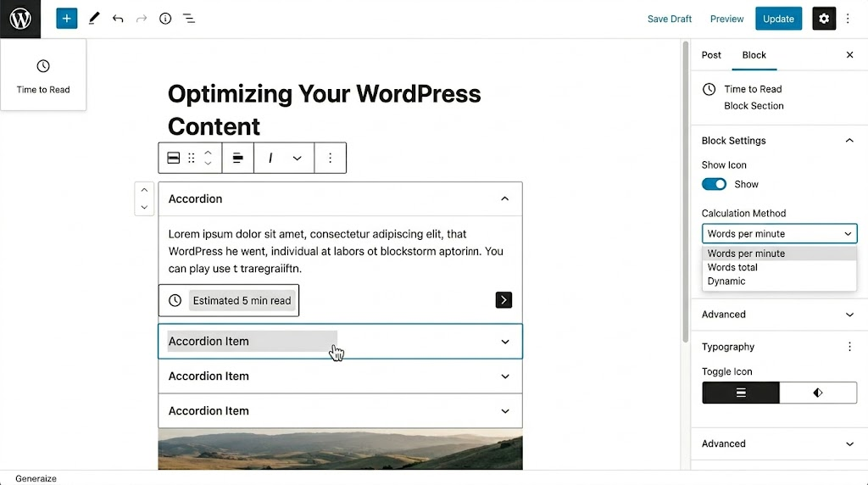This screenshot has height=485, width=868.
Task: Move block down using toolbar arrow
Action: coord(209,164)
